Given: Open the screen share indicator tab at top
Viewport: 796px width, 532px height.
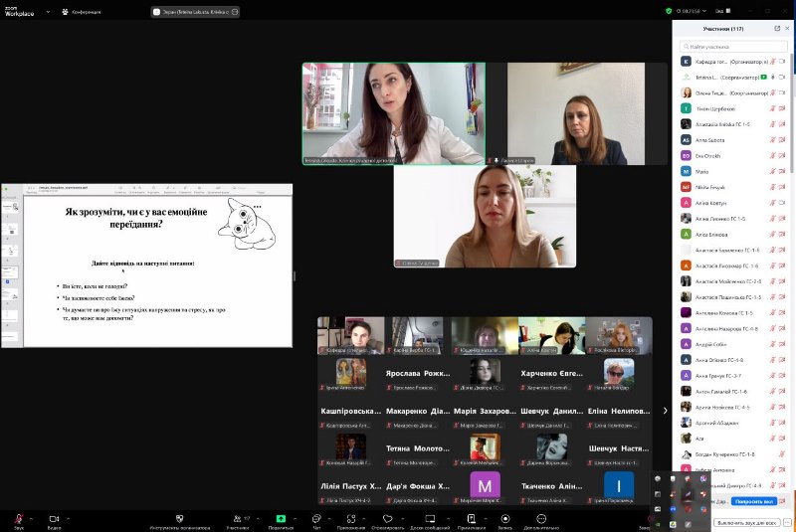Looking at the screenshot, I should click(205, 12).
